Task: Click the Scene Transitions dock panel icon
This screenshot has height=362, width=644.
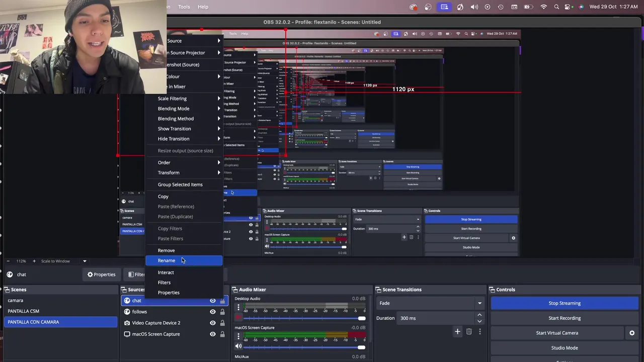Action: click(378, 290)
